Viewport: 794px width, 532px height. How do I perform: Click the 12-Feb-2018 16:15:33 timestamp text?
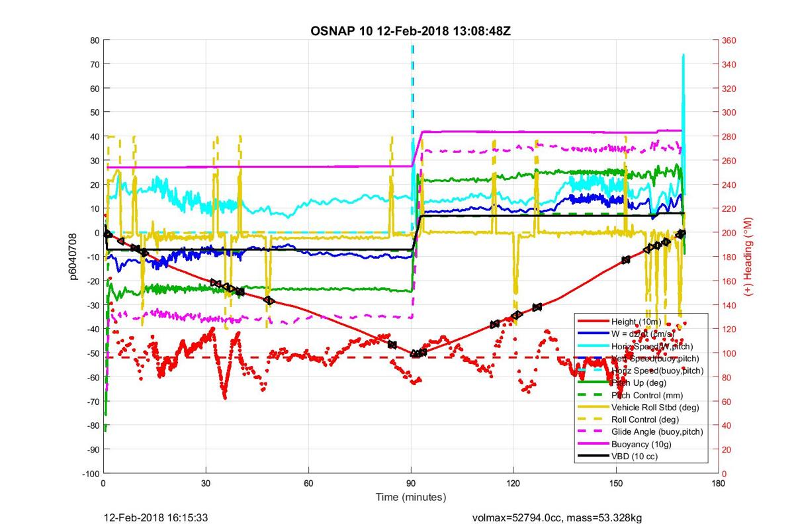click(157, 518)
